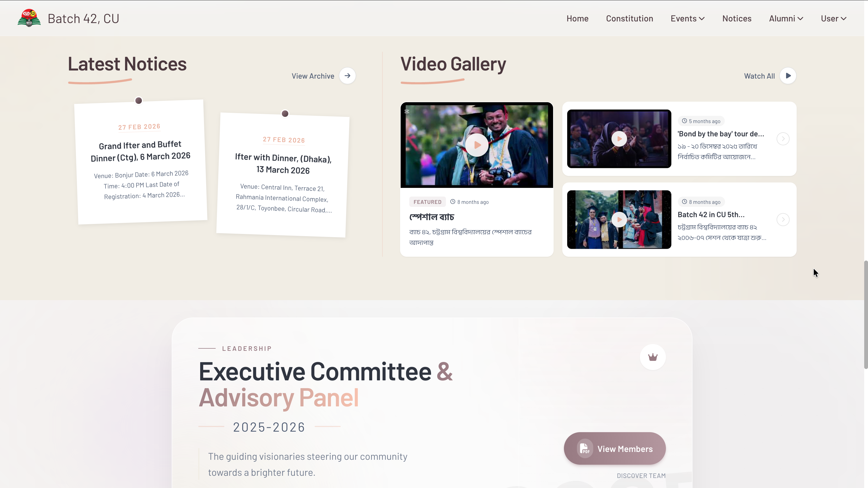Click the crown icon in Leadership card
Screen dimensions: 868x488
(x=653, y=357)
